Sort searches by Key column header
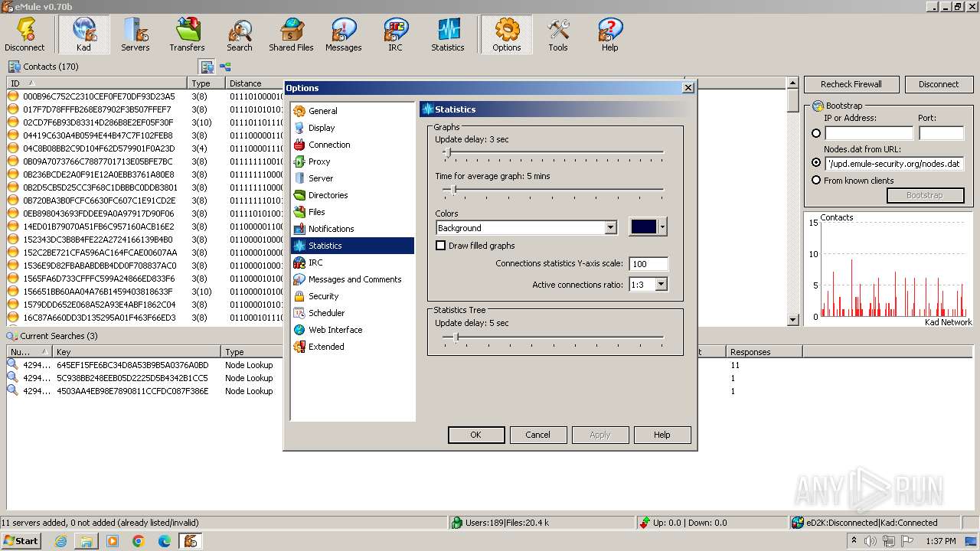This screenshot has width=980, height=551. pyautogui.click(x=138, y=352)
